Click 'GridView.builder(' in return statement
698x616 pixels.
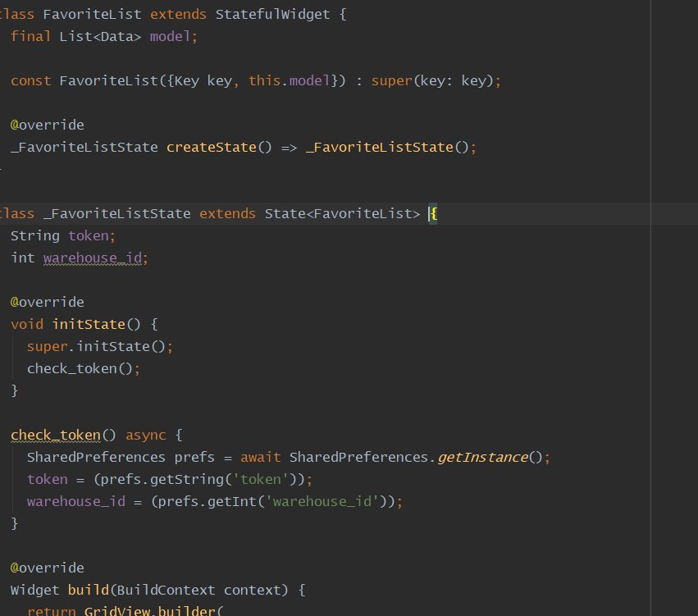click(153, 610)
